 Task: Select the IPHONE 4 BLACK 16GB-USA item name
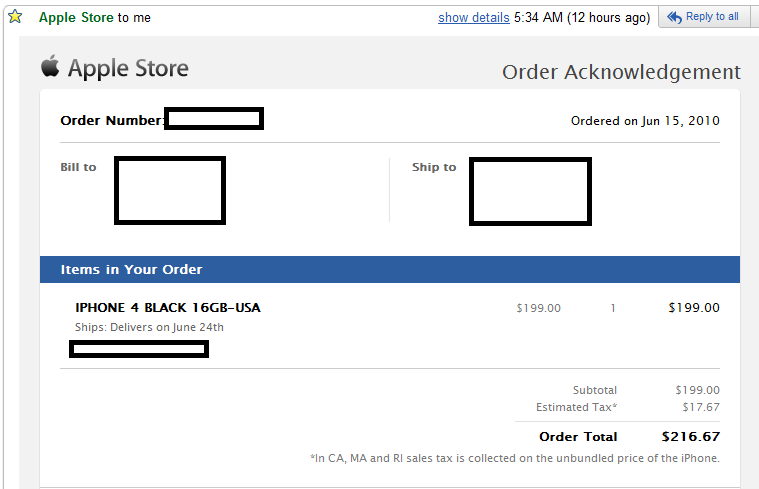pos(168,308)
